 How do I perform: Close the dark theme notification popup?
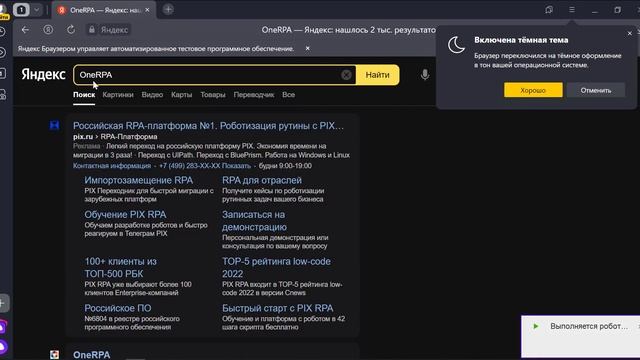tap(629, 33)
